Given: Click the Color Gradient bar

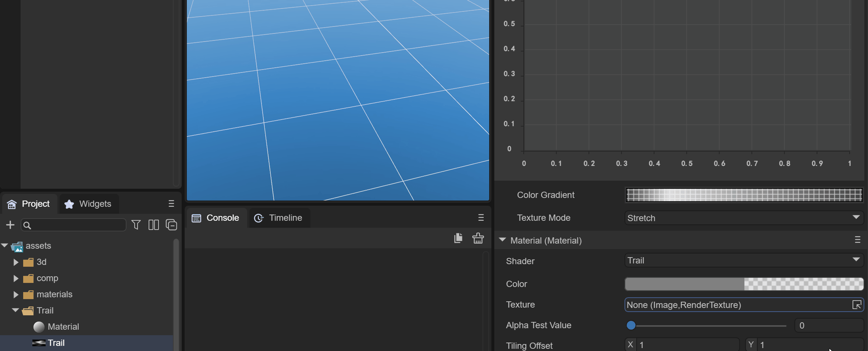Looking at the screenshot, I should (744, 195).
